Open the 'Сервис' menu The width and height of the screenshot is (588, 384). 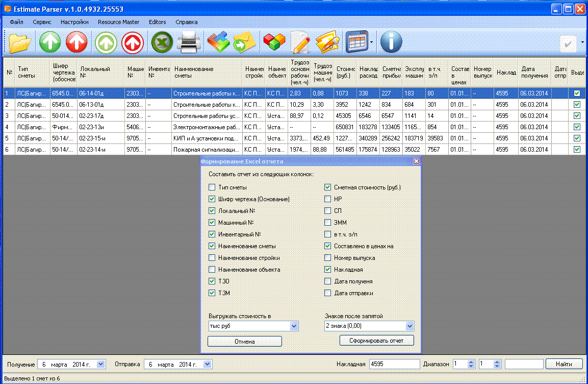[42, 22]
